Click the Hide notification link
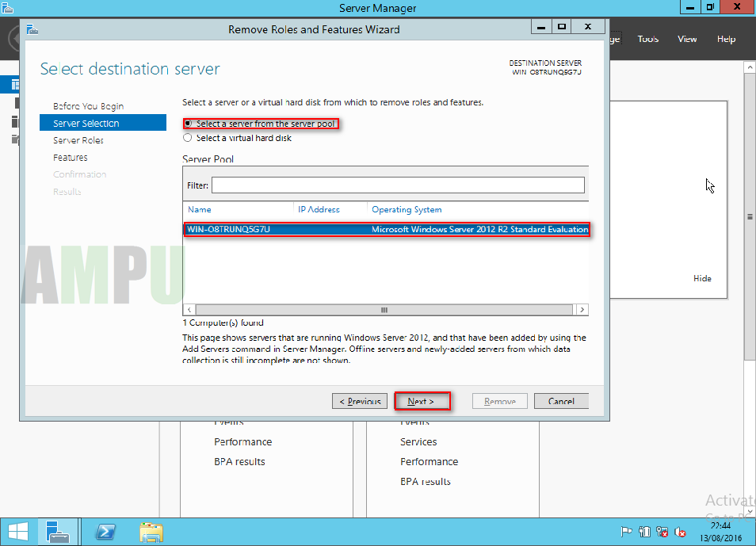Viewport: 756px width, 546px height. pos(702,278)
